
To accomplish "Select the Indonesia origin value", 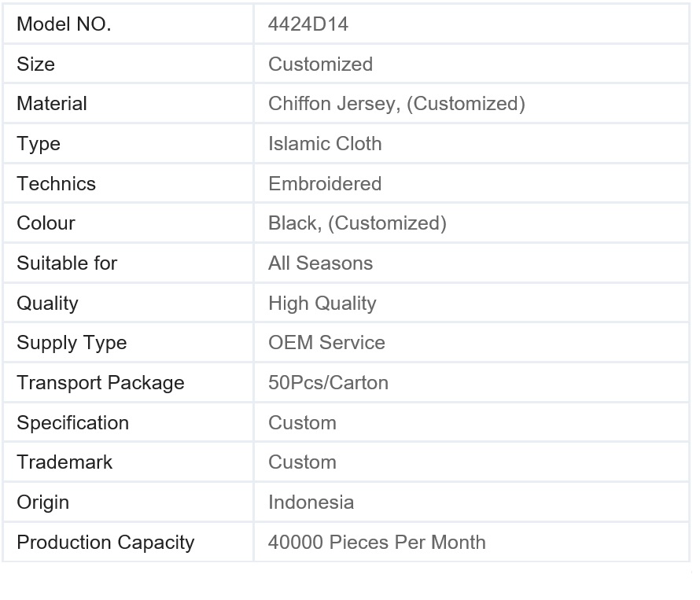I will [311, 502].
